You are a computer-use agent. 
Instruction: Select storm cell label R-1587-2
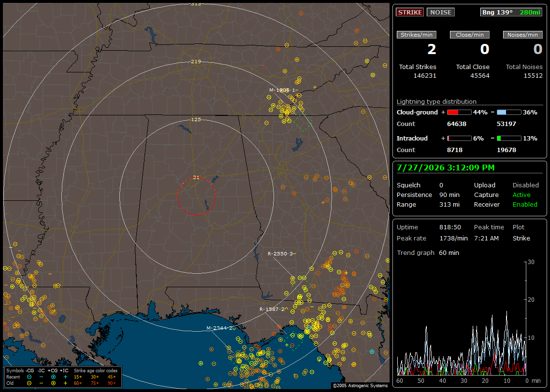click(x=272, y=309)
